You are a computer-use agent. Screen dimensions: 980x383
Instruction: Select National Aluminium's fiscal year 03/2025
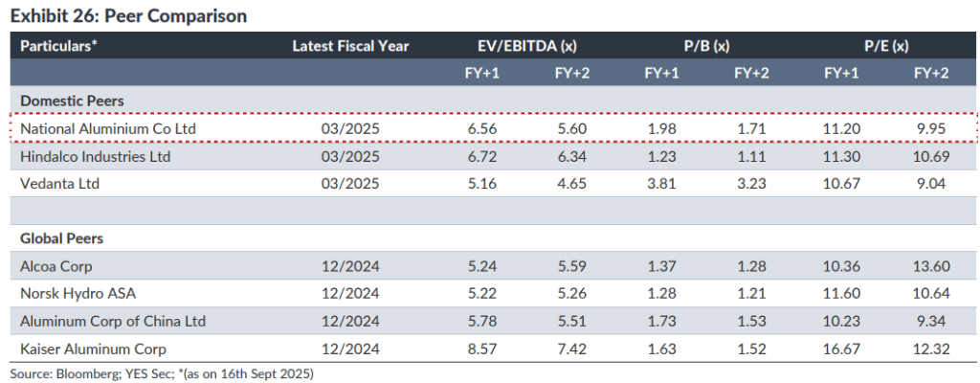pos(350,129)
